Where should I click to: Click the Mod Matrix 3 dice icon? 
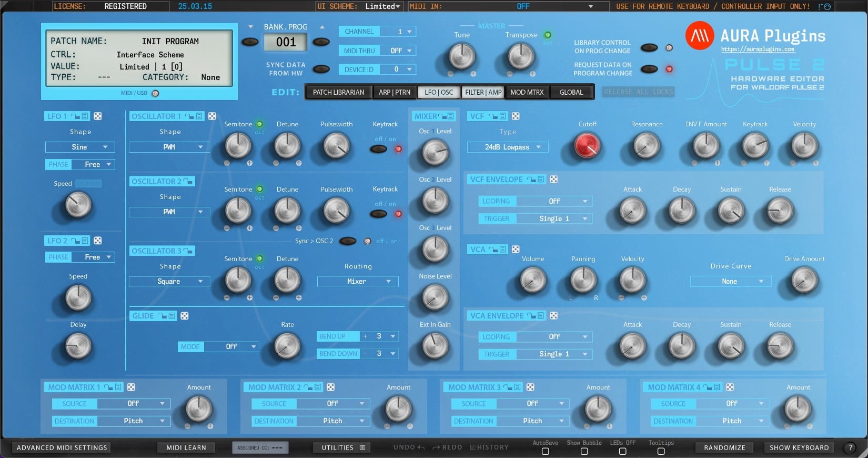click(530, 387)
